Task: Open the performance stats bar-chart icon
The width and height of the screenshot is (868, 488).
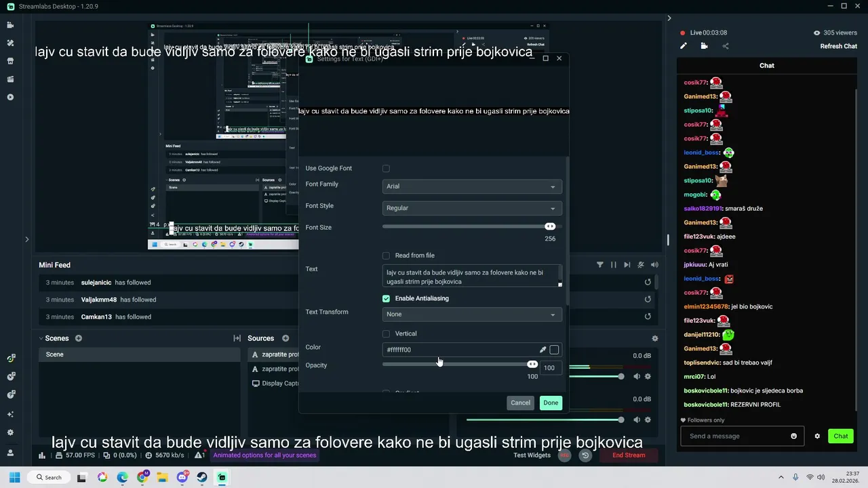Action: click(42, 455)
